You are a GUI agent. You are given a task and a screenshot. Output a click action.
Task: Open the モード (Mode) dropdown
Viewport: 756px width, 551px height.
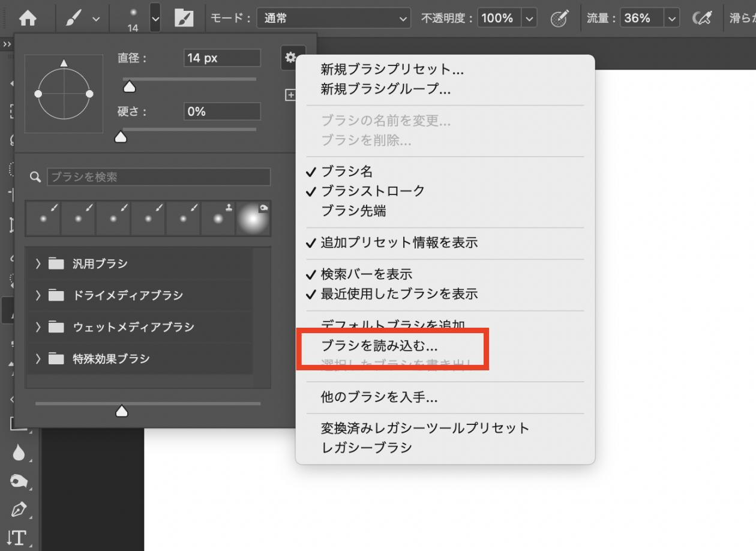(333, 18)
